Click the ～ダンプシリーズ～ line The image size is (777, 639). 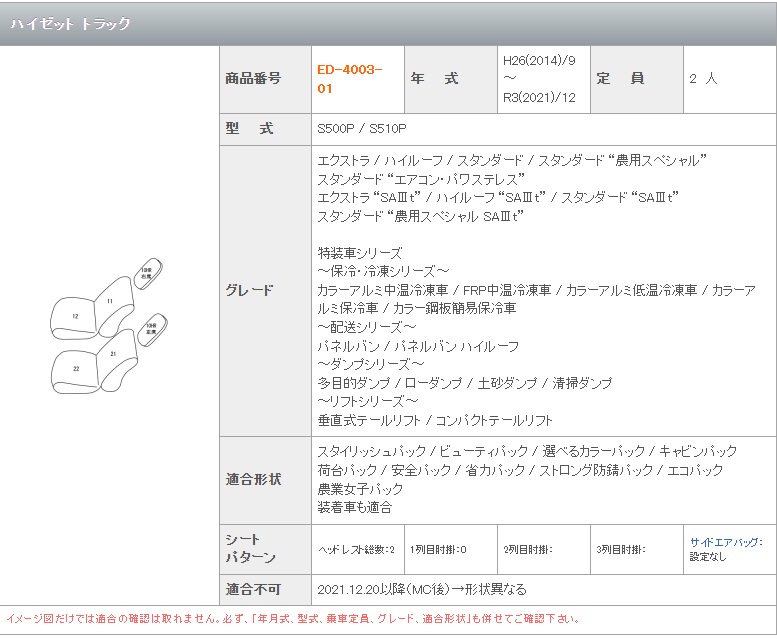371,364
